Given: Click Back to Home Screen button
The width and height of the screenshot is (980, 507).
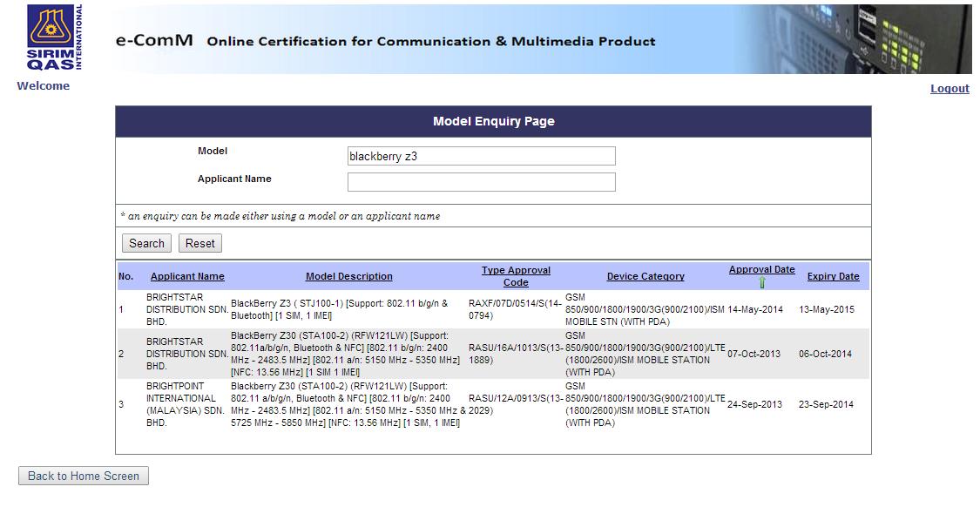Looking at the screenshot, I should (x=84, y=476).
